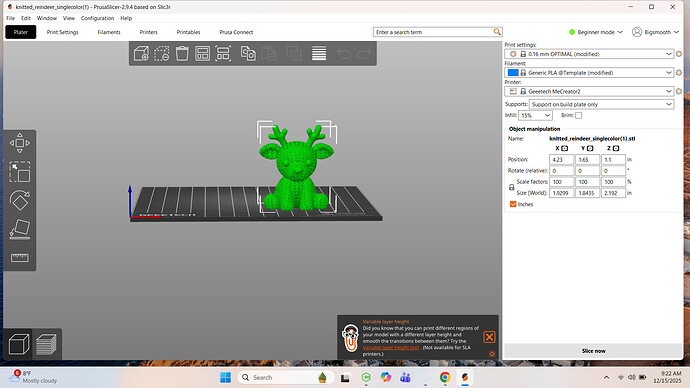This screenshot has width=690, height=388.
Task: Switch to the Print Settings tab
Action: pos(62,32)
